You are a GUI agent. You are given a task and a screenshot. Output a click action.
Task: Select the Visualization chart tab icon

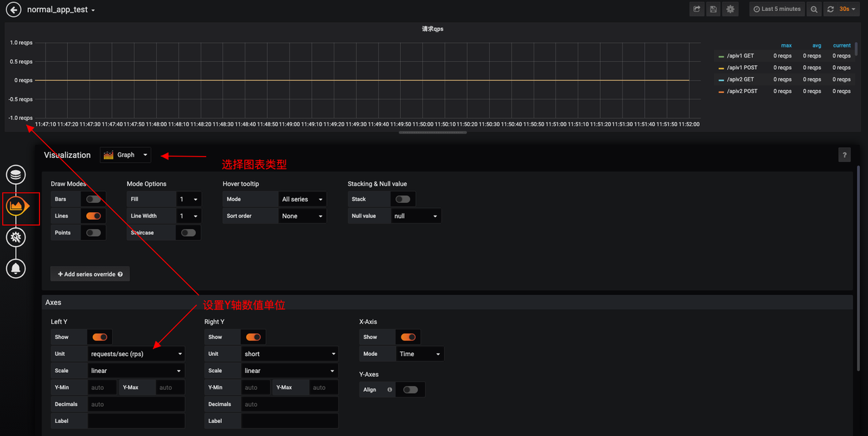click(x=16, y=205)
